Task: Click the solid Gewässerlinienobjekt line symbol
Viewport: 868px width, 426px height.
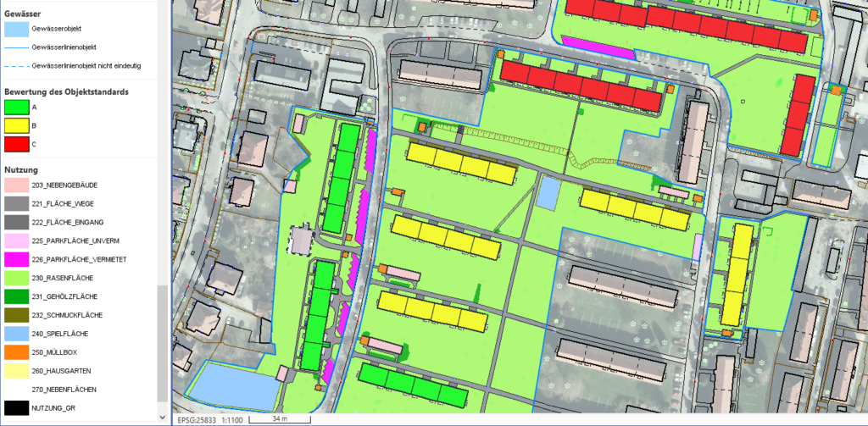Action: click(16, 47)
